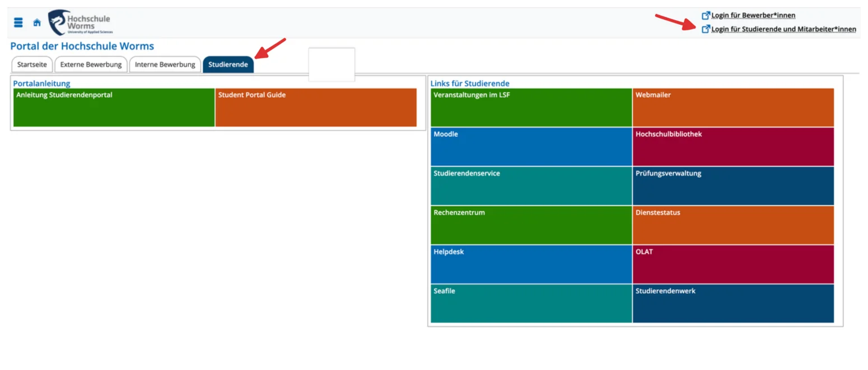Click external link icon beside Studierende und Mitarbeiter*innen login
The image size is (868, 370).
point(706,29)
